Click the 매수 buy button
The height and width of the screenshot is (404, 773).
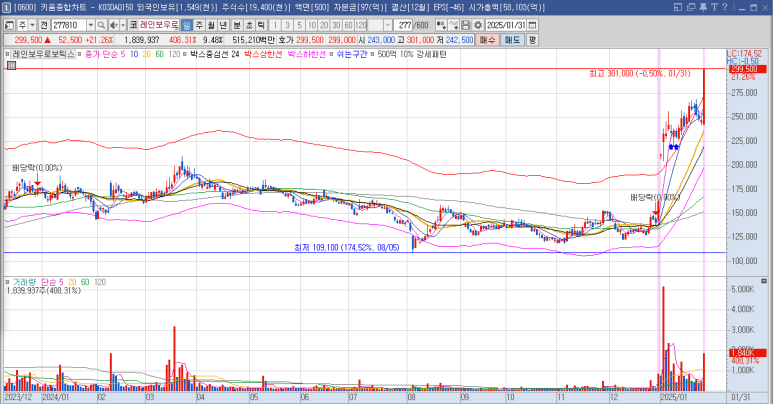[x=487, y=40]
